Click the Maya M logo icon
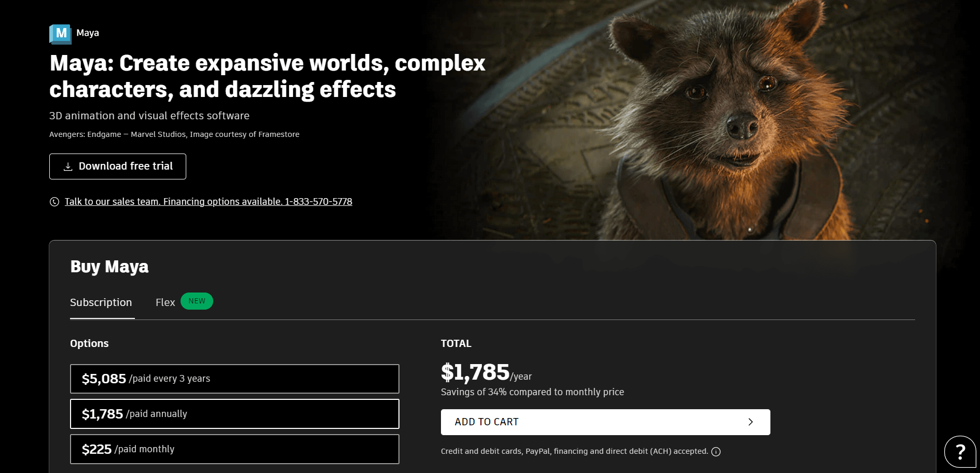The height and width of the screenshot is (473, 980). 60,34
